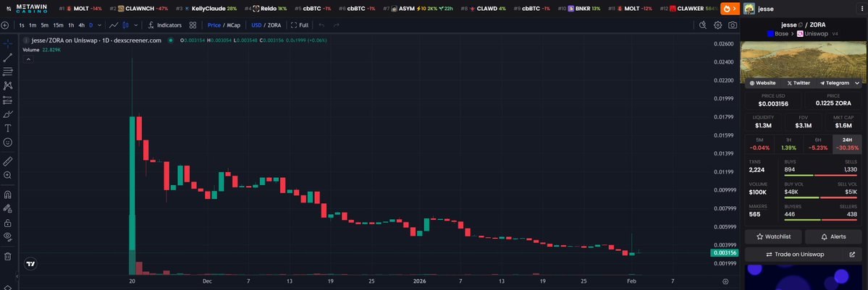Collapse the Volume indicator legend arrow
This screenshot has width=868, height=290.
click(28, 59)
